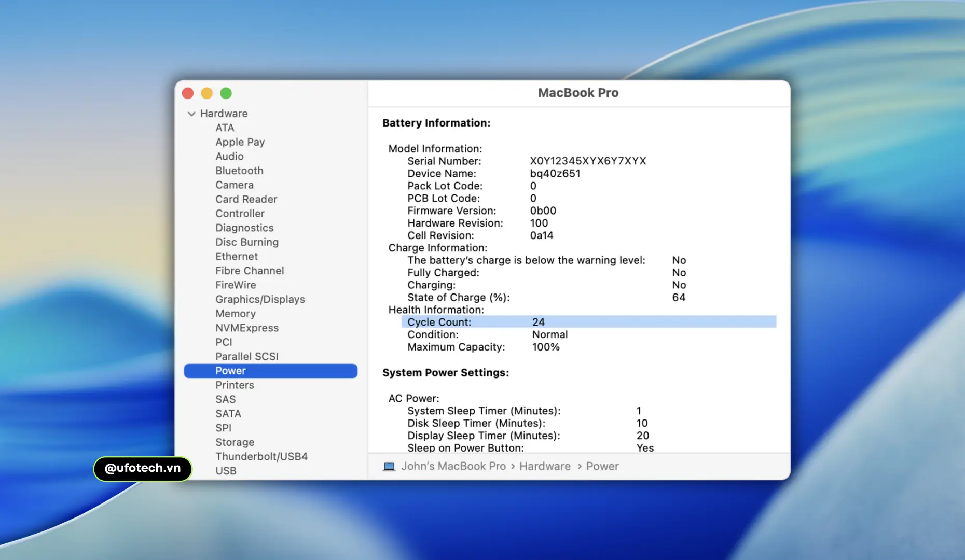Select Parallel SCSI item
This screenshot has height=560, width=965.
tap(247, 357)
